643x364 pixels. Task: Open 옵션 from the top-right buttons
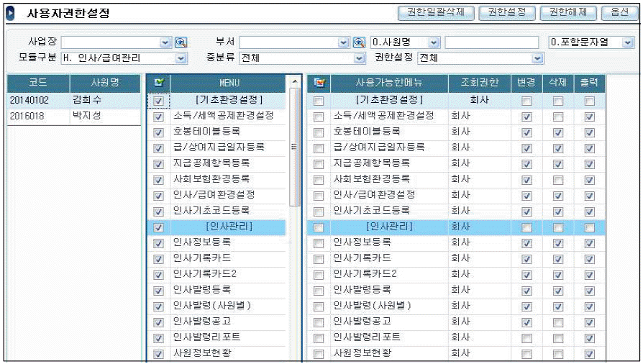619,12
